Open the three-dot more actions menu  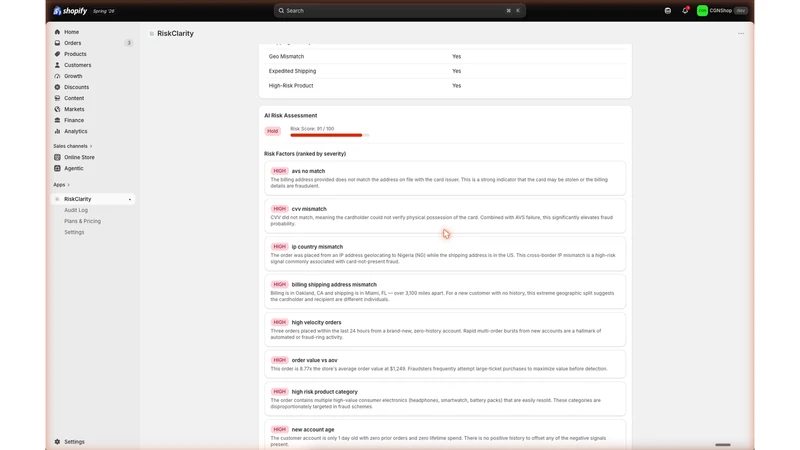741,34
